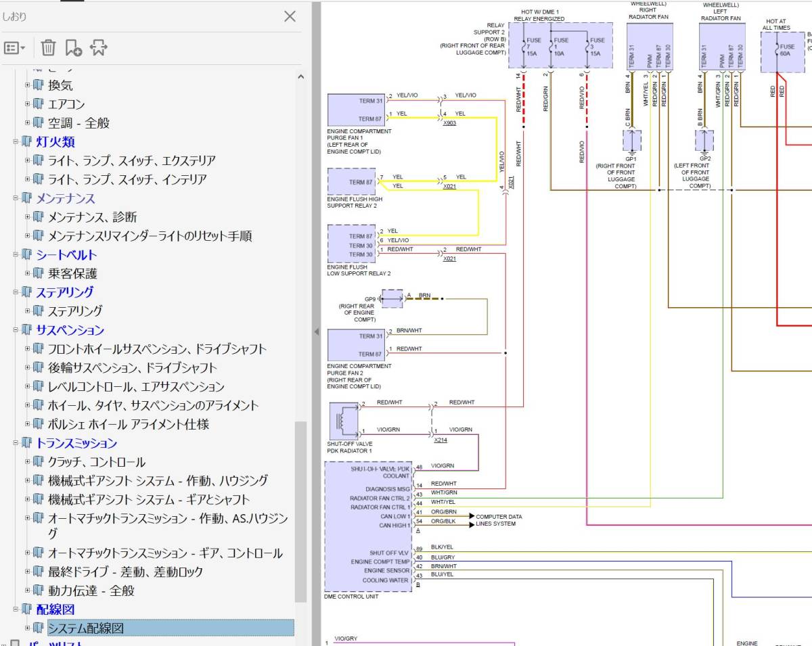Screen dimensions: 812x646
Task: Open ホイール、タイヤ、サスペンションのアライメント bookmark
Action: [x=153, y=406]
